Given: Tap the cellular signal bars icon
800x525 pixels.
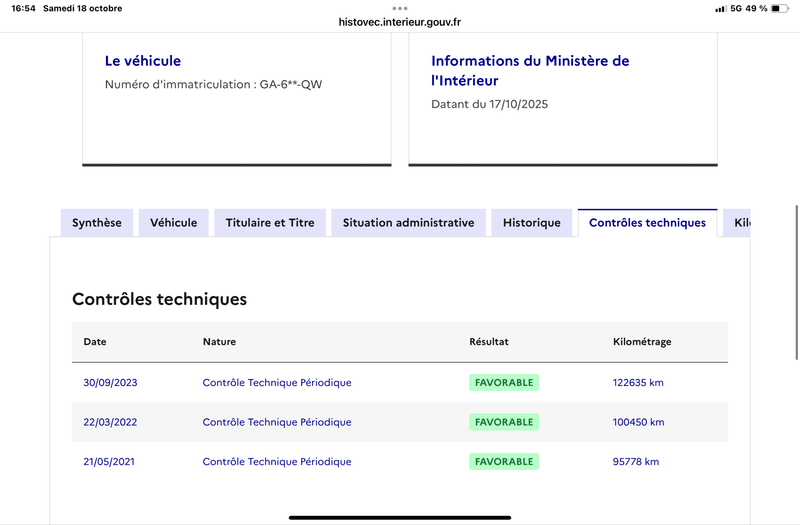Looking at the screenshot, I should pos(720,8).
